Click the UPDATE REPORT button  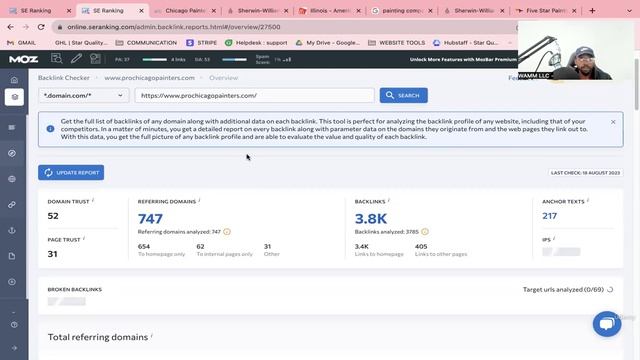pyautogui.click(x=71, y=173)
